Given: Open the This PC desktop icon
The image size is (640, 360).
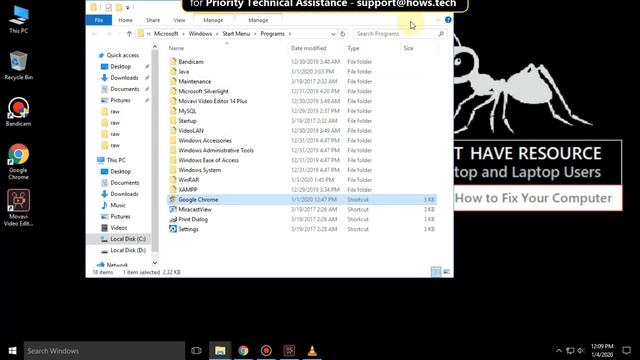Looking at the screenshot, I should [18, 19].
